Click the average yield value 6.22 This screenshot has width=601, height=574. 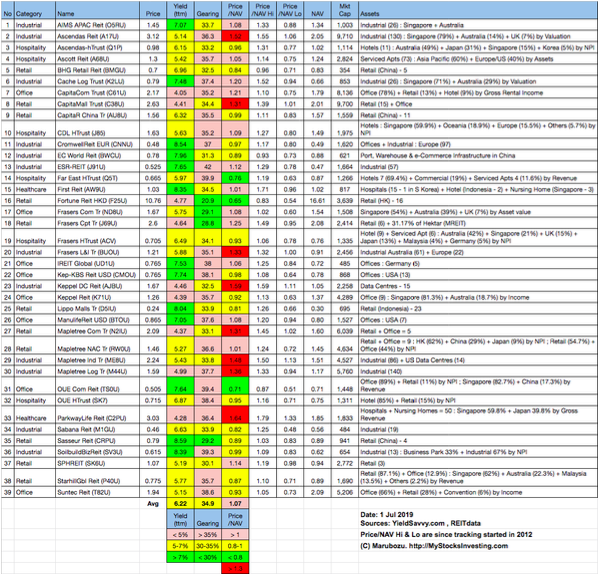pos(180,504)
